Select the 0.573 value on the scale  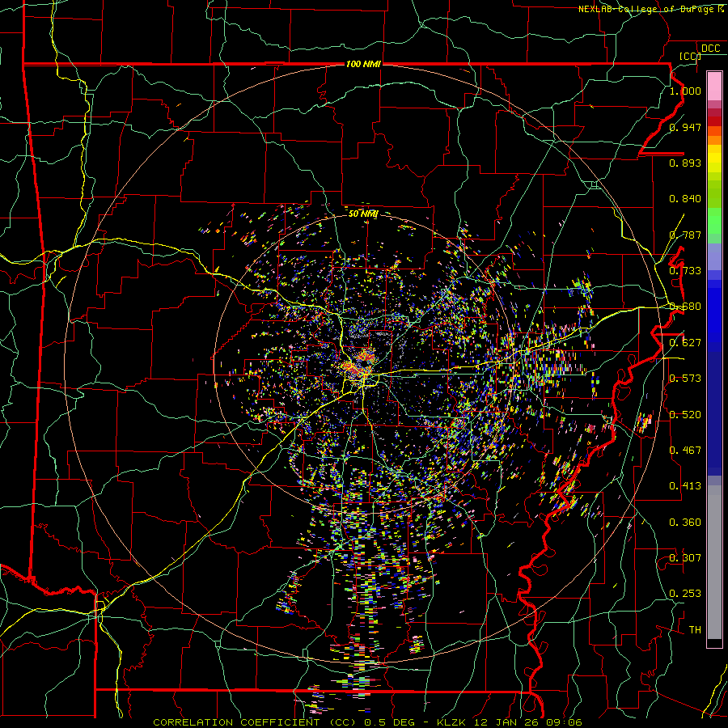coord(685,379)
